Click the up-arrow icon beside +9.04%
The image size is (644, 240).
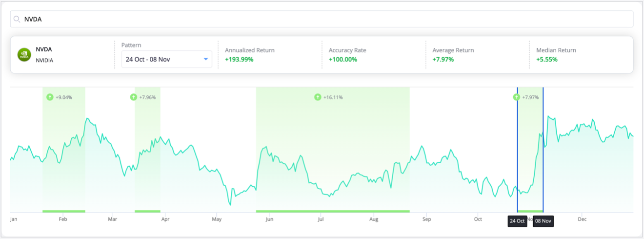click(49, 97)
